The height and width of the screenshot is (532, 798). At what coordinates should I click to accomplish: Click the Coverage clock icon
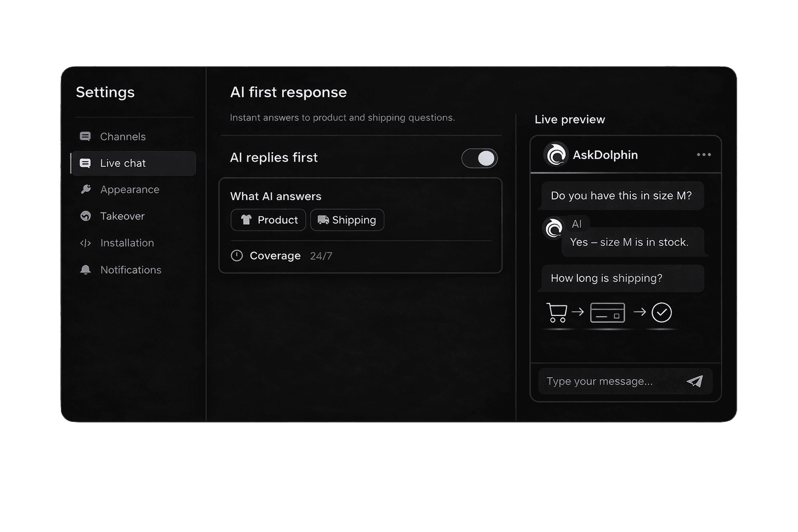click(x=237, y=256)
